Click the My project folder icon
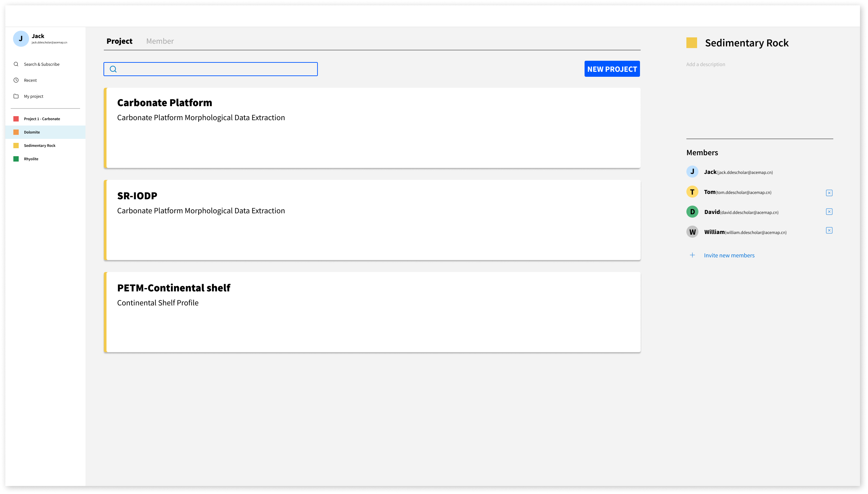Image resolution: width=868 pixels, height=494 pixels. pos(16,96)
